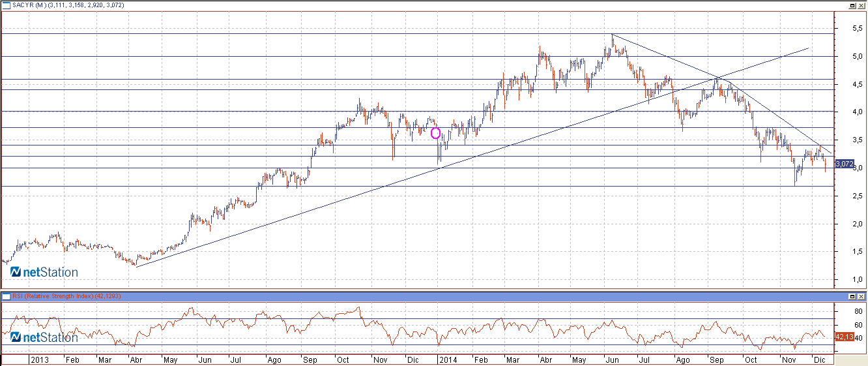Close the SACYR price chart pane
Viewport: 868px width, 366px height.
click(x=861, y=5)
